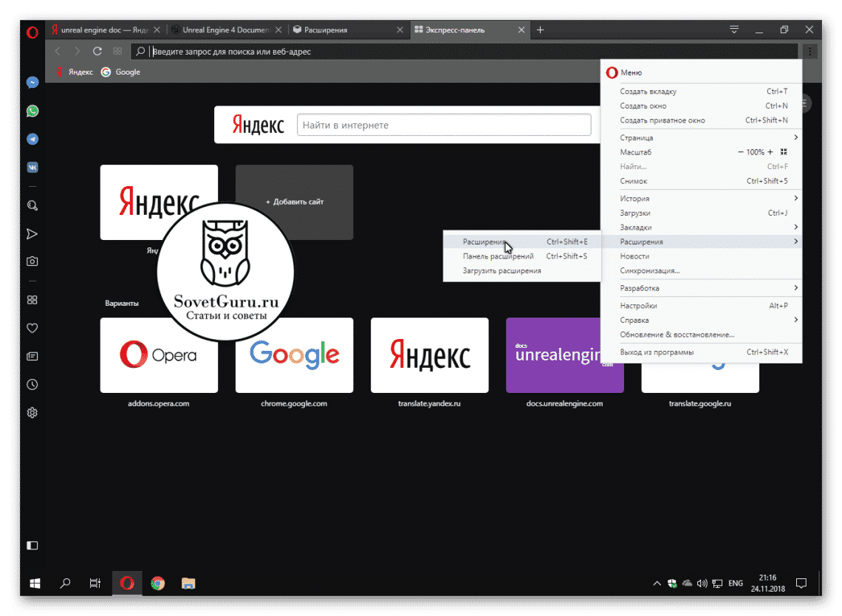Expand the Закладки submenu
Screen dimensions: 842x616
(x=702, y=227)
